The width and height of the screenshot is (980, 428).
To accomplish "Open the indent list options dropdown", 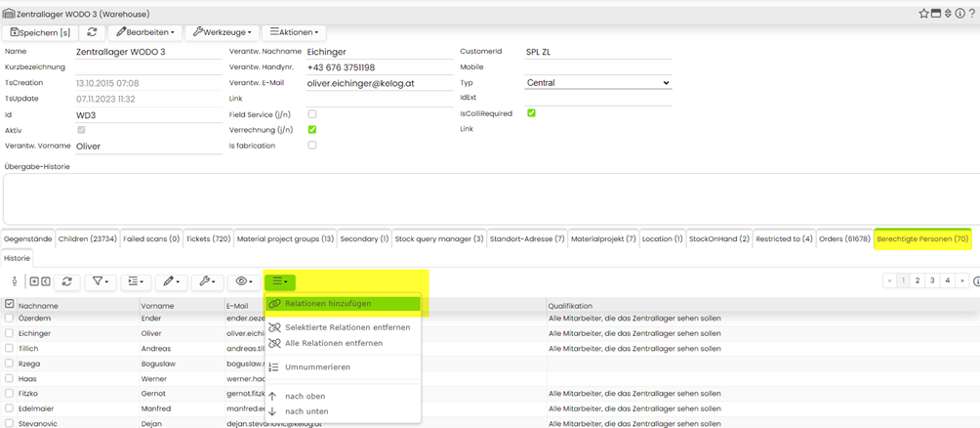I will point(135,282).
